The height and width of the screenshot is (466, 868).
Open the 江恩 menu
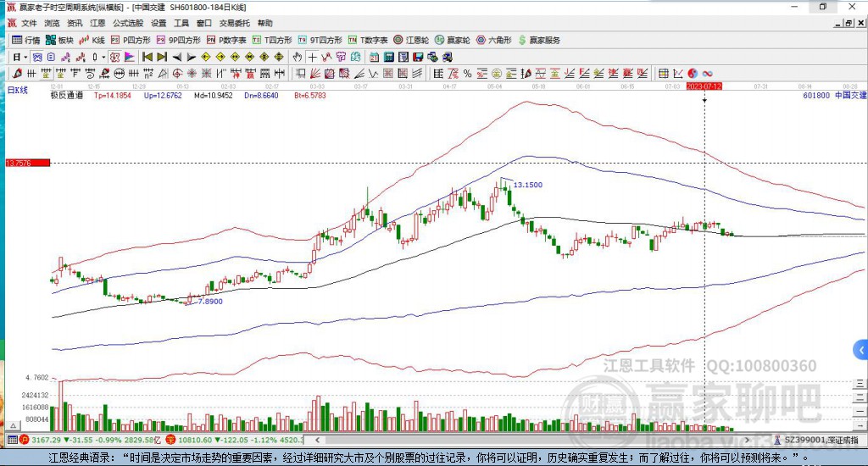click(97, 23)
